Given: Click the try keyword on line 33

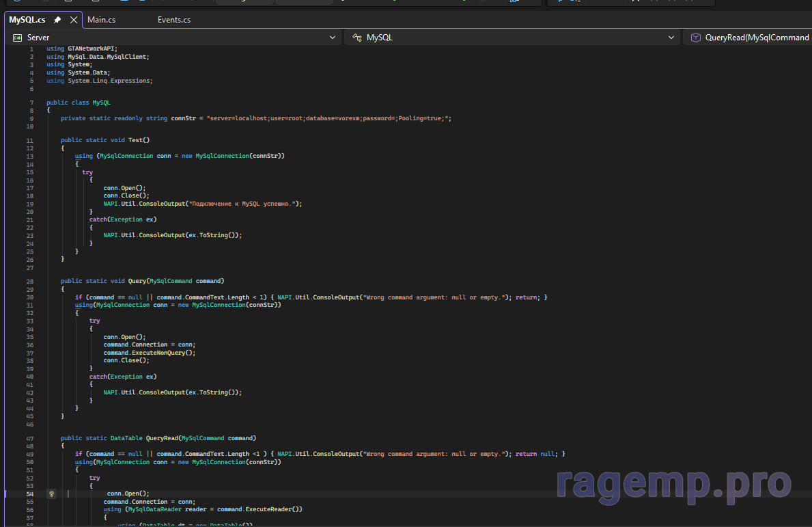Looking at the screenshot, I should [x=94, y=321].
